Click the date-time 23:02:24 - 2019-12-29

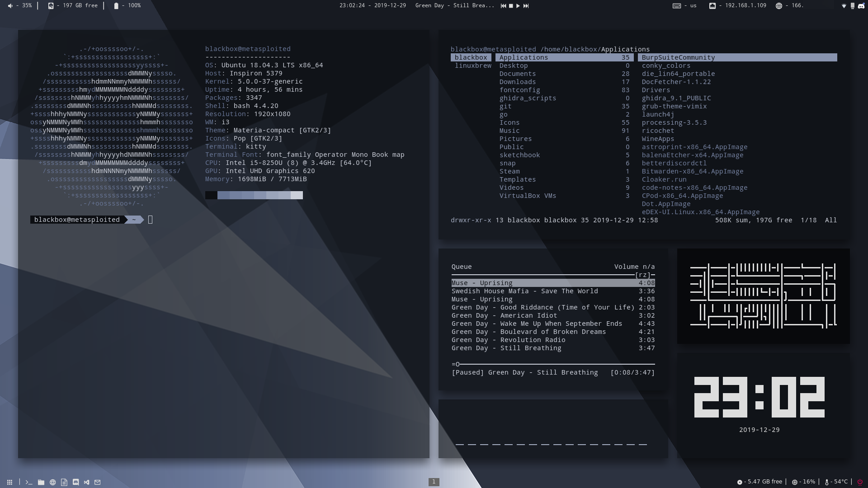coord(373,5)
